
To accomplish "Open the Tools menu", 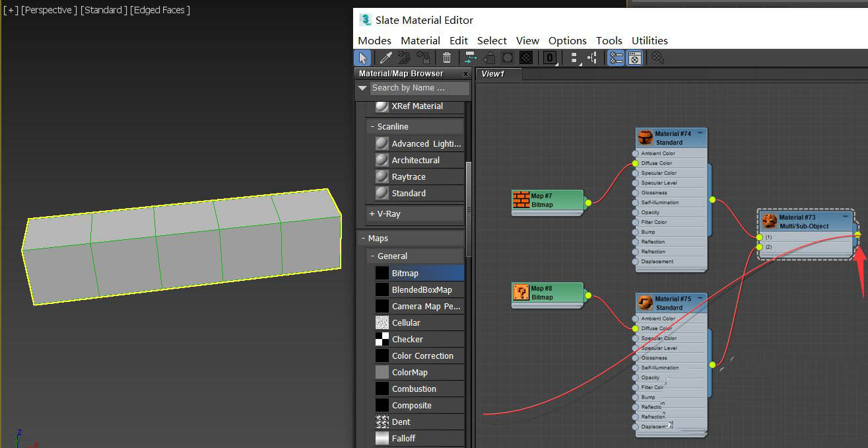I will click(x=609, y=40).
